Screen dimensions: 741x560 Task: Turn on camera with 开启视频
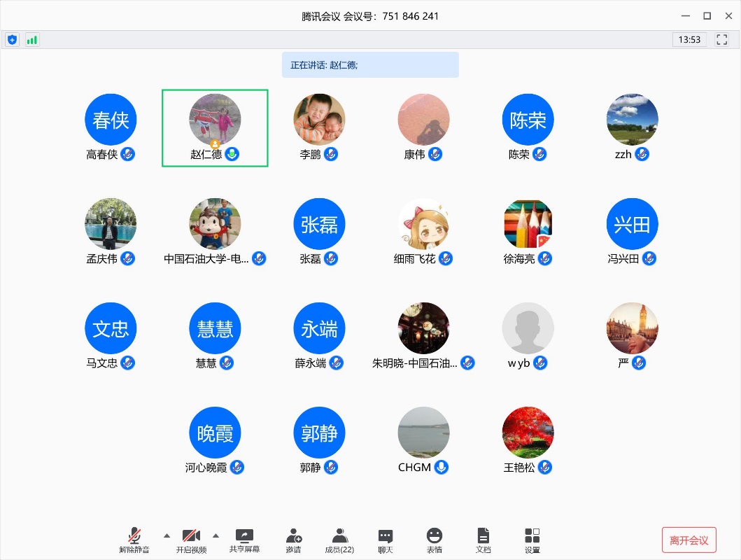pyautogui.click(x=191, y=540)
